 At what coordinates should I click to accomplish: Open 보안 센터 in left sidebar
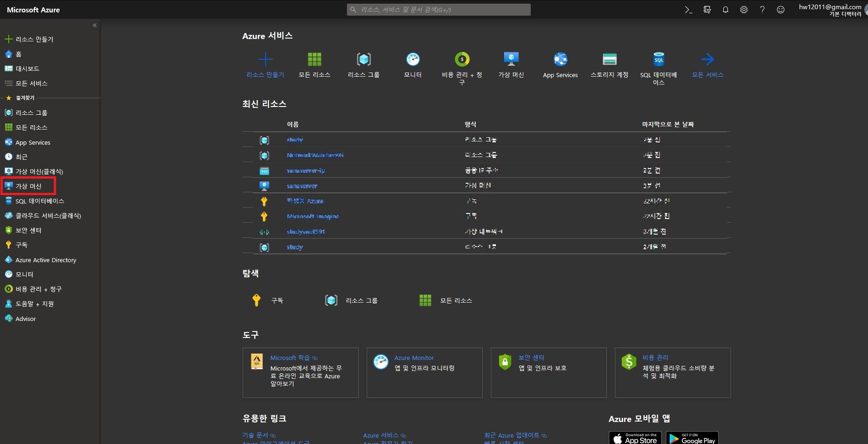click(23, 230)
